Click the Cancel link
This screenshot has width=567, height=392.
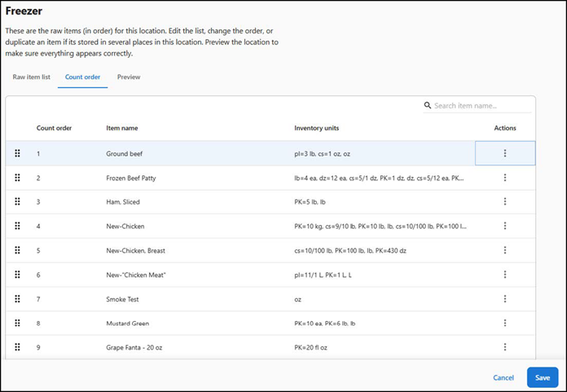pyautogui.click(x=503, y=377)
